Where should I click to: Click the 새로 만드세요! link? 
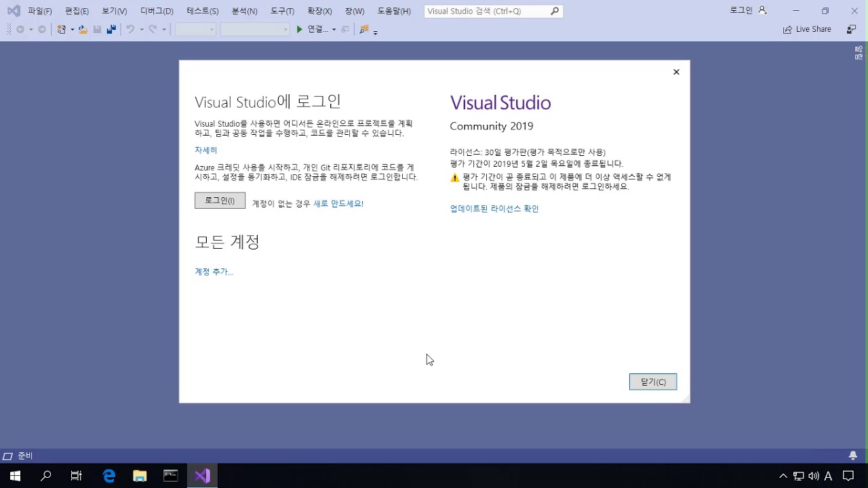pos(338,203)
